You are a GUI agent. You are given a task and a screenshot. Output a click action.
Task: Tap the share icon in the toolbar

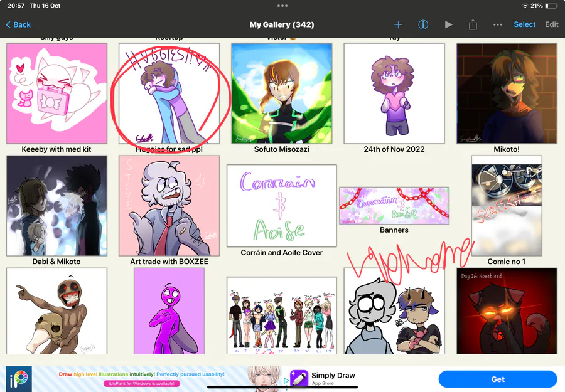473,24
